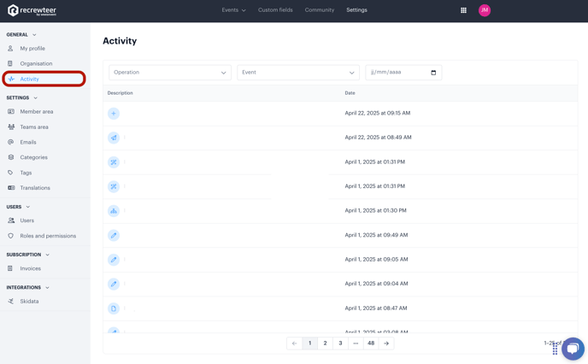
Task: Go to the Teams area link
Action: 34,127
